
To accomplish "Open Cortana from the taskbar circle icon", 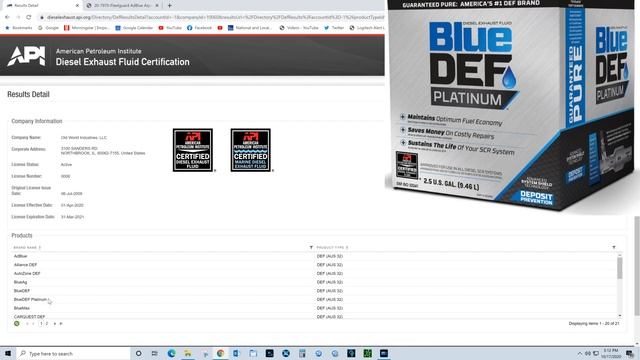I will [138, 353].
